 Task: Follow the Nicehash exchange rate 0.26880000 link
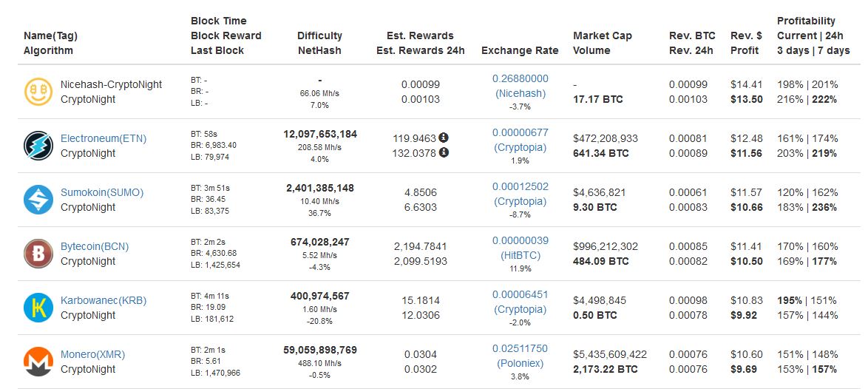coord(521,78)
